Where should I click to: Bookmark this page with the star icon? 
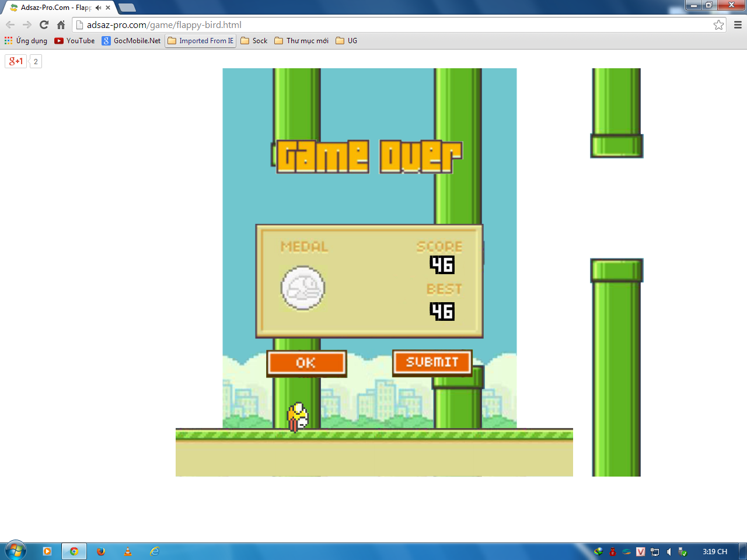(718, 24)
